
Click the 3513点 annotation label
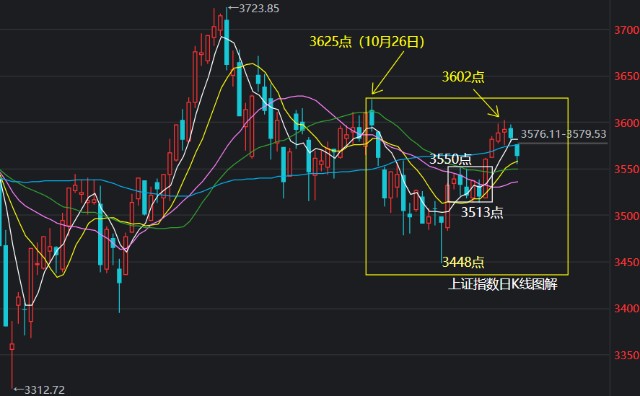pyautogui.click(x=482, y=212)
